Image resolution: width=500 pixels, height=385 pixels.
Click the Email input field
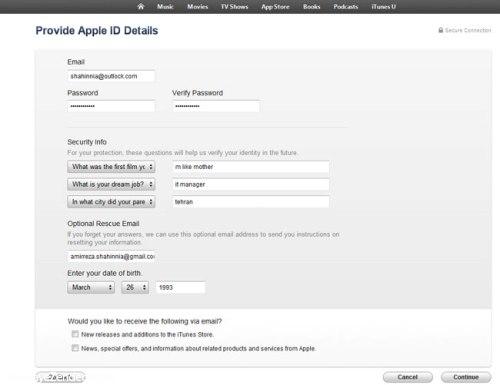tap(111, 76)
